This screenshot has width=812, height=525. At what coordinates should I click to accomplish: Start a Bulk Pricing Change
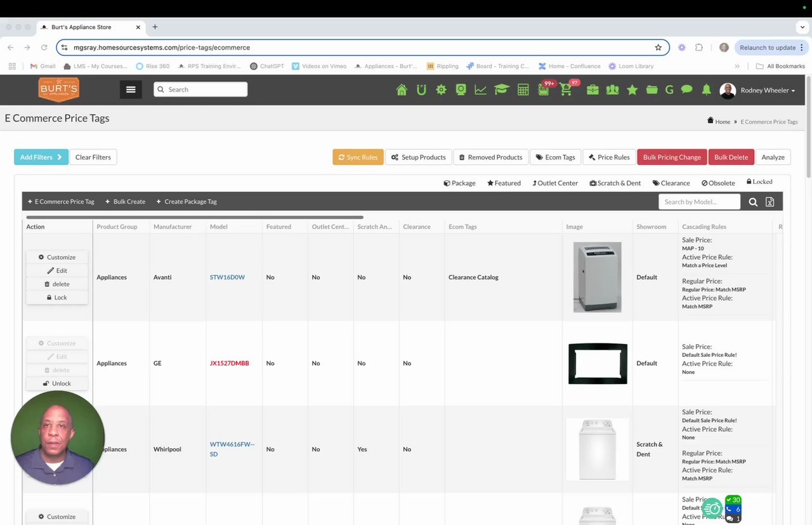click(672, 157)
